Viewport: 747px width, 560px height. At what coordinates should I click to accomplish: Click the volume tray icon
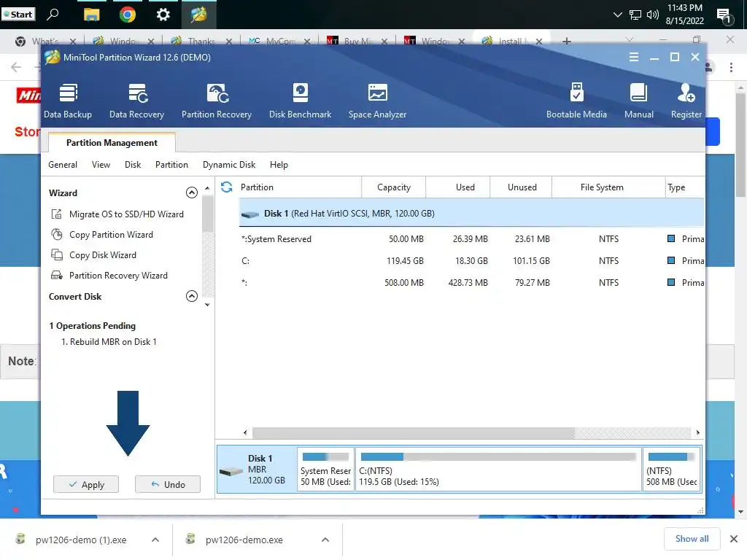(653, 15)
